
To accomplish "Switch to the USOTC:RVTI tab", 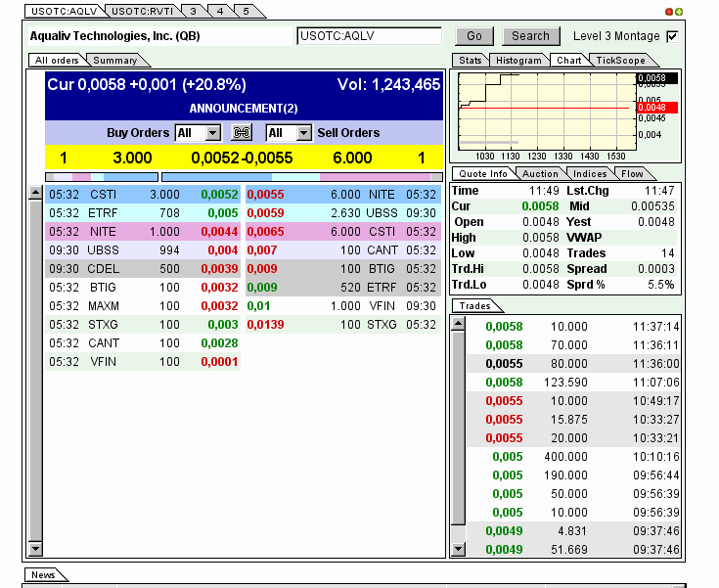I will (x=142, y=11).
